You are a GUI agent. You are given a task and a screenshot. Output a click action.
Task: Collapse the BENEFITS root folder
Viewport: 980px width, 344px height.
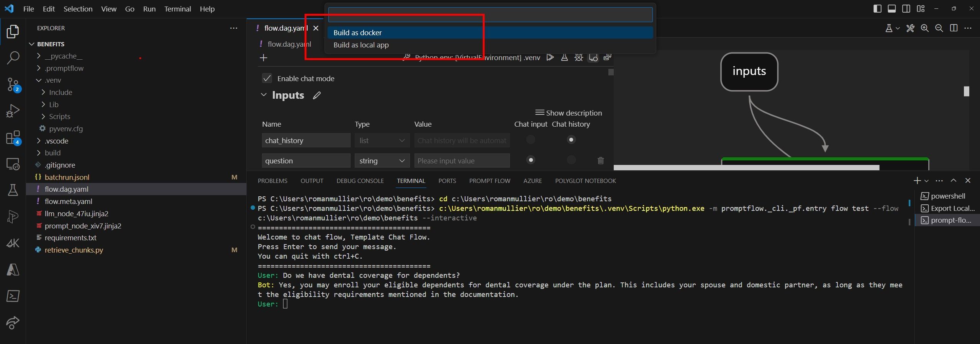[x=32, y=44]
